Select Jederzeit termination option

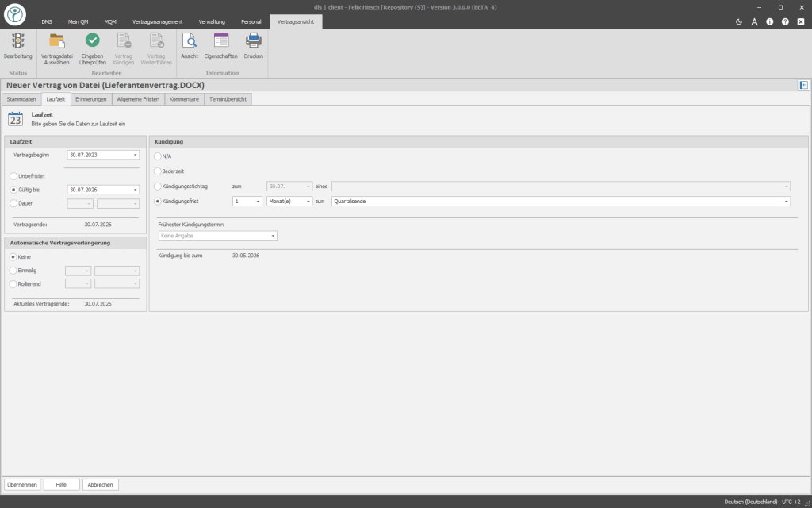(158, 171)
